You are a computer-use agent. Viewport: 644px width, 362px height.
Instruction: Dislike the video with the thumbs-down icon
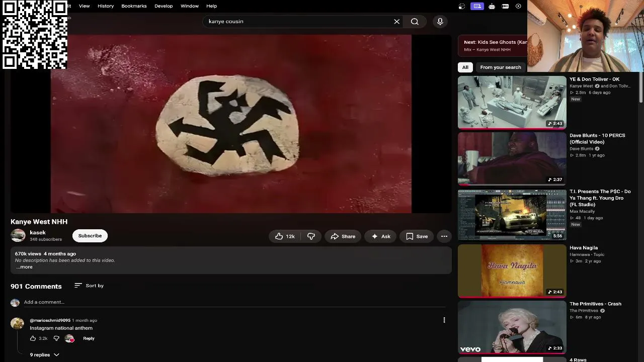[x=311, y=236]
